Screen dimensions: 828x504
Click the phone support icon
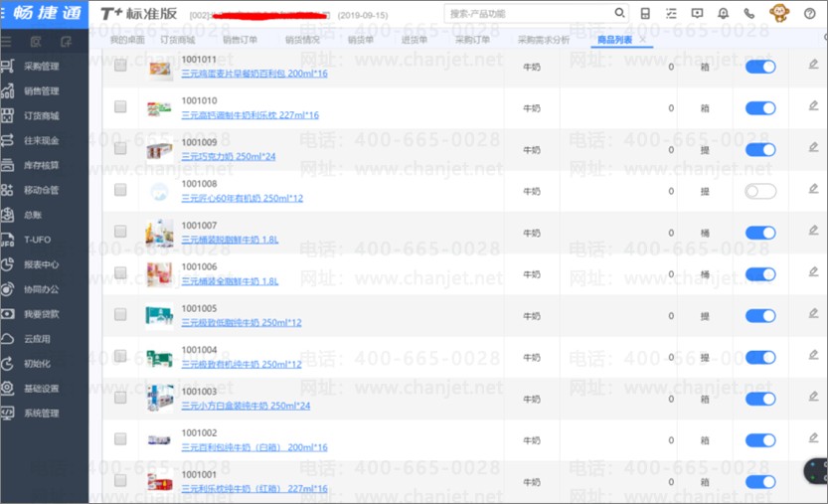748,13
